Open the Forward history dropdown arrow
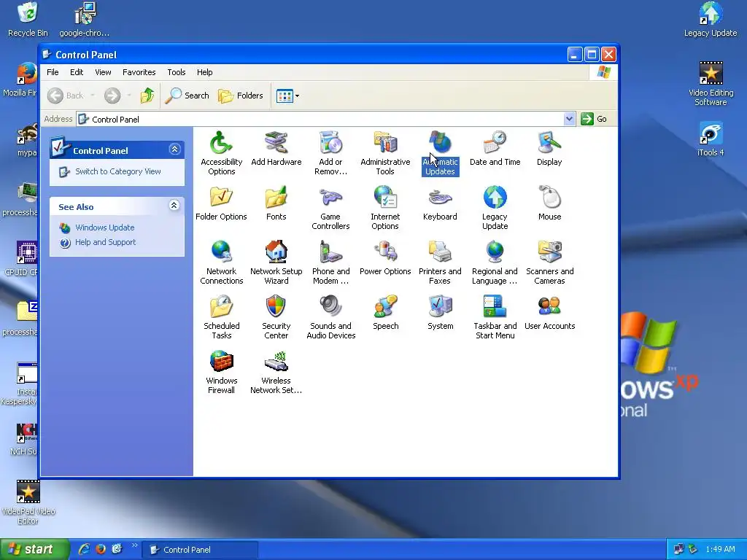Image resolution: width=747 pixels, height=560 pixels. click(128, 96)
